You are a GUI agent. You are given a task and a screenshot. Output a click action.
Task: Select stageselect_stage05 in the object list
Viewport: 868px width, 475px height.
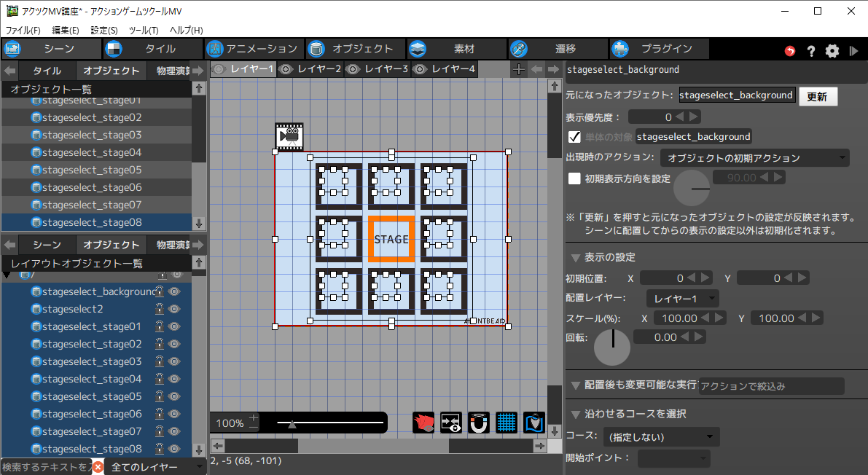[x=92, y=170]
